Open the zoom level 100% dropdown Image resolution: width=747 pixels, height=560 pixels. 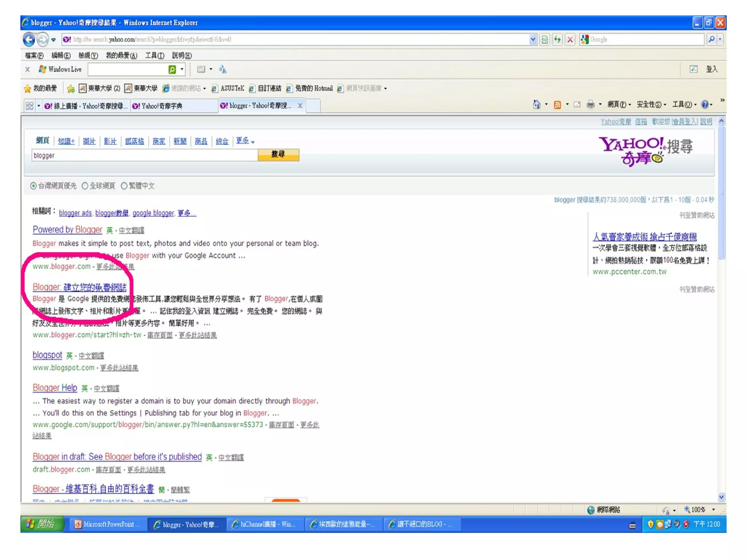pos(713,510)
